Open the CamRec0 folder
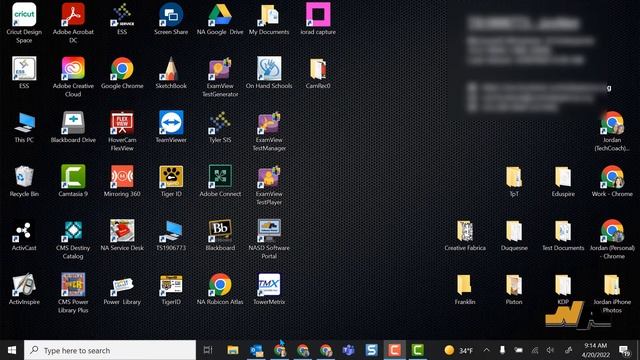Viewport: 640px width, 360px height. (x=318, y=73)
